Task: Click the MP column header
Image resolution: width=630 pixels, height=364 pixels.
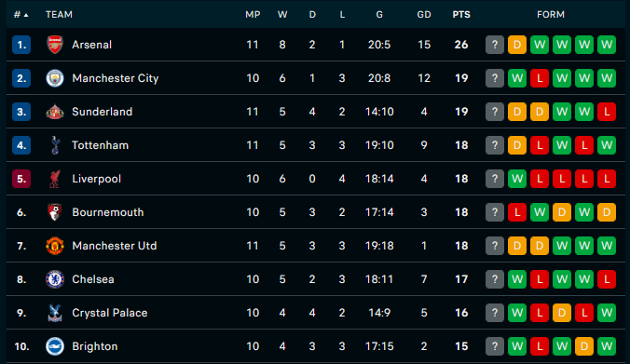Action: (253, 15)
